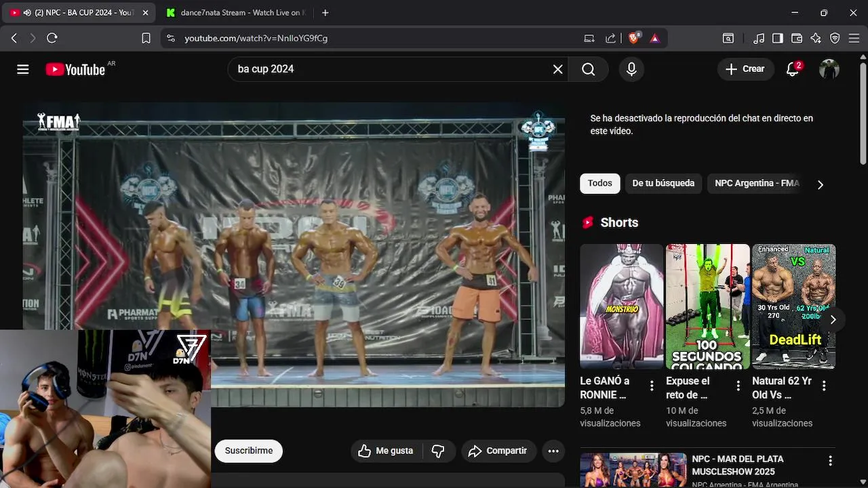Open the 100 segundos colgando short
The image size is (868, 488).
(x=707, y=306)
